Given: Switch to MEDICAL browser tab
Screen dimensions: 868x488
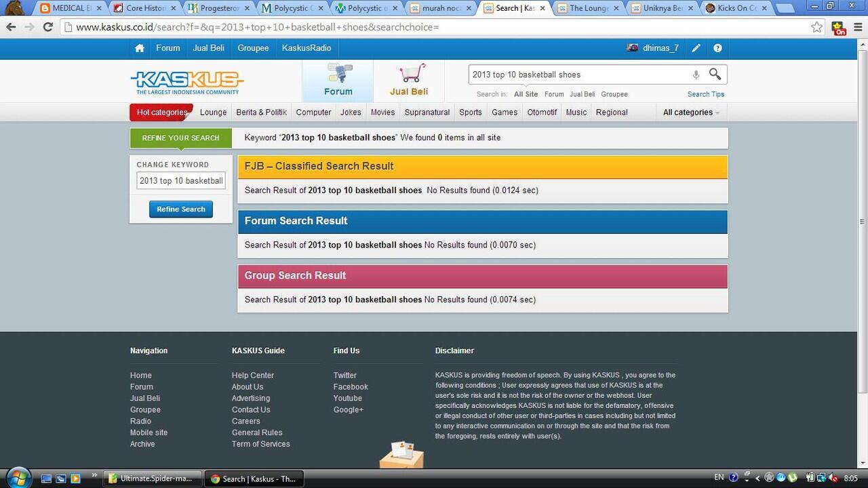Looking at the screenshot, I should 69,8.
